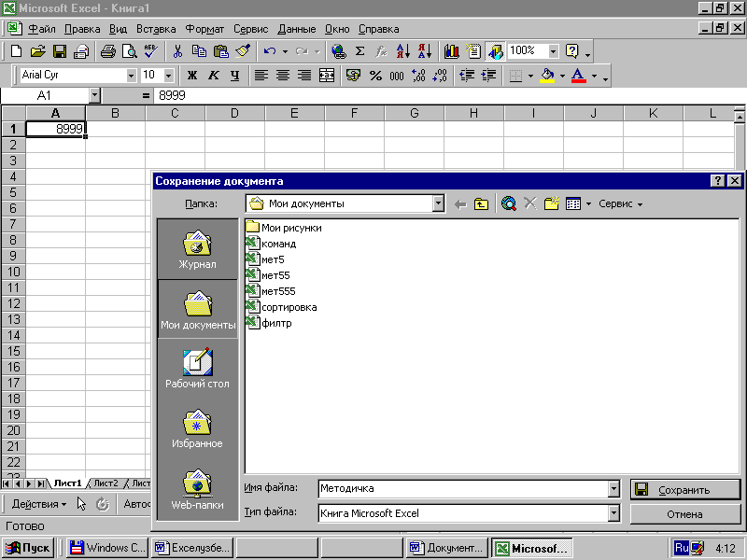The width and height of the screenshot is (747, 560).
Task: Toggle Bold (Ж) formatting
Action: [192, 76]
